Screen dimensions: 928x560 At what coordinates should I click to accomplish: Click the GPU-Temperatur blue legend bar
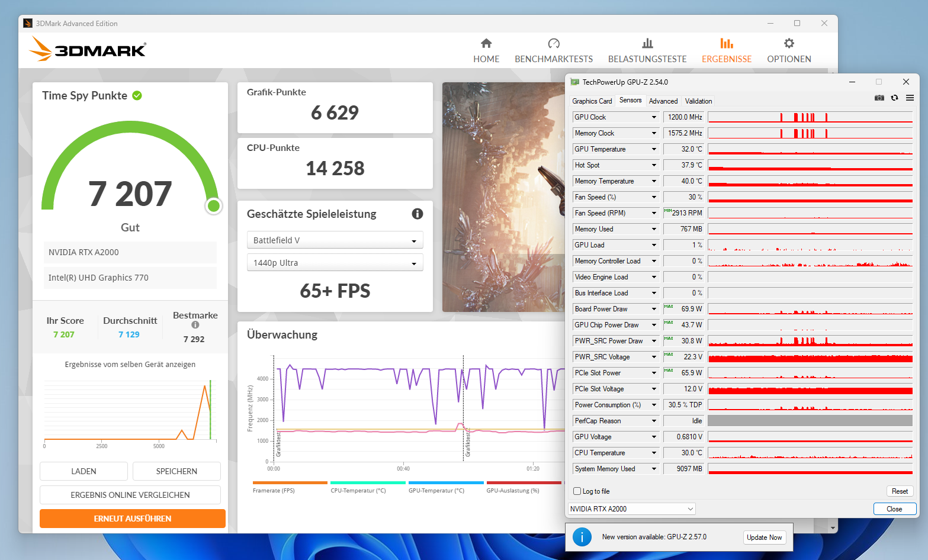coord(446,483)
